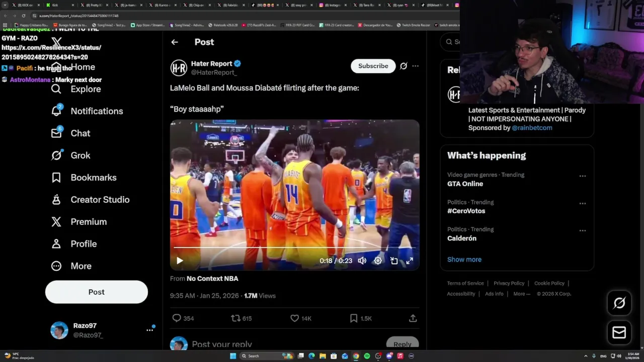Screen dimensions: 644x362
Task: Mute the video sound
Action: coord(362,260)
